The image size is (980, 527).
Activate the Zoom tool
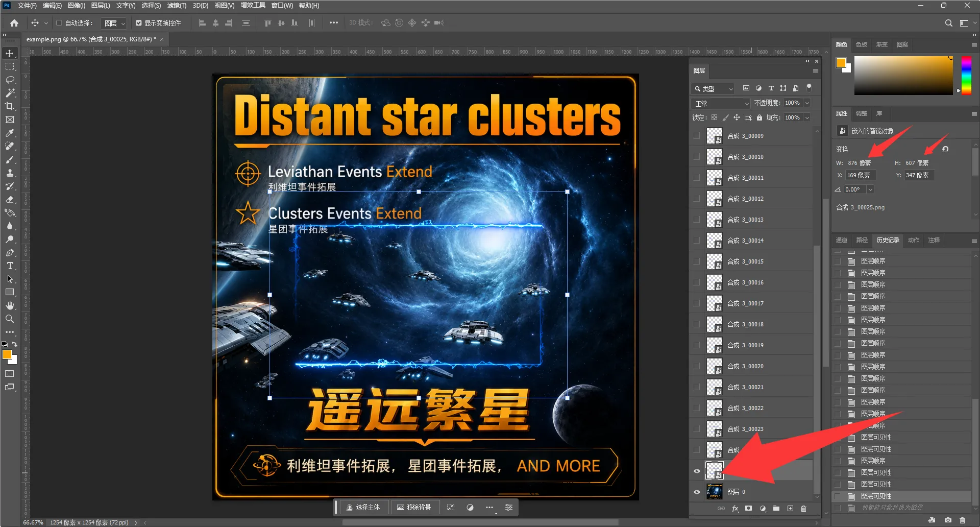pyautogui.click(x=10, y=319)
